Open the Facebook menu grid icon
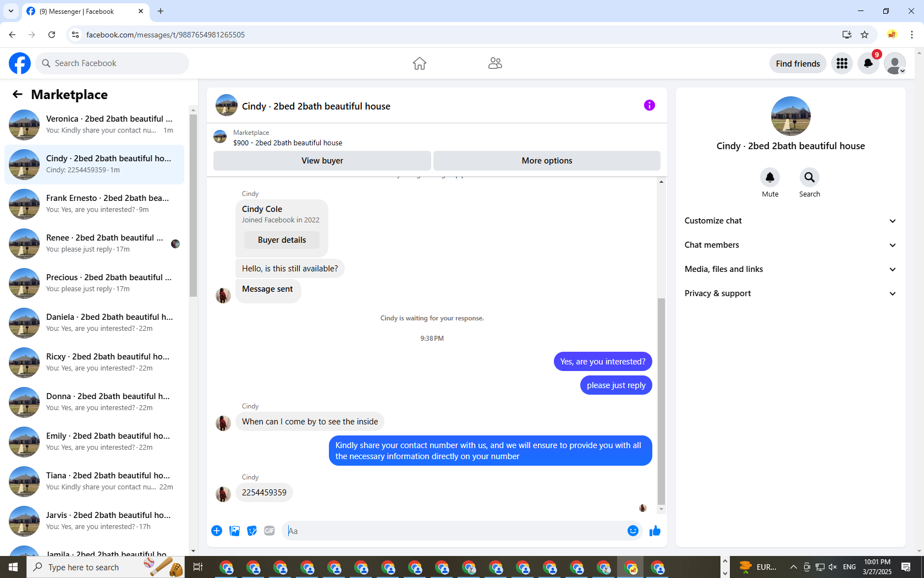The height and width of the screenshot is (578, 924). [842, 63]
